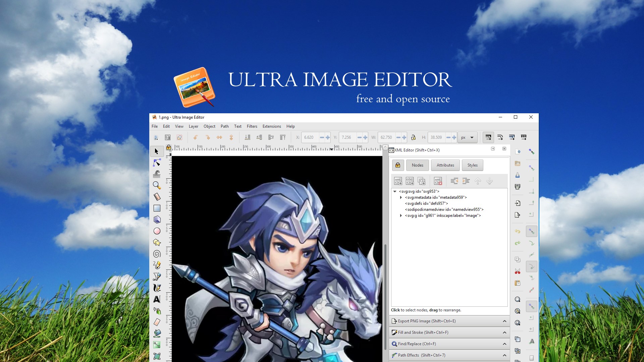Expand the svg:metadata node
644x362 pixels.
point(401,197)
